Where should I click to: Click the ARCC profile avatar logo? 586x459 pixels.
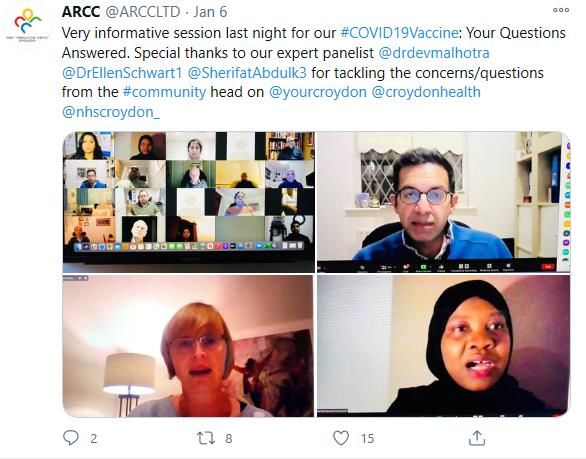tap(27, 25)
